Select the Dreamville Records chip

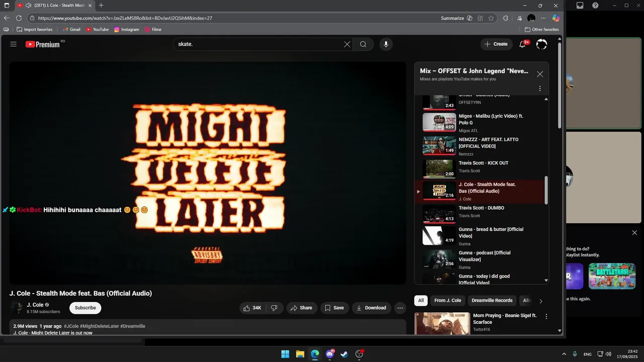pos(492,301)
